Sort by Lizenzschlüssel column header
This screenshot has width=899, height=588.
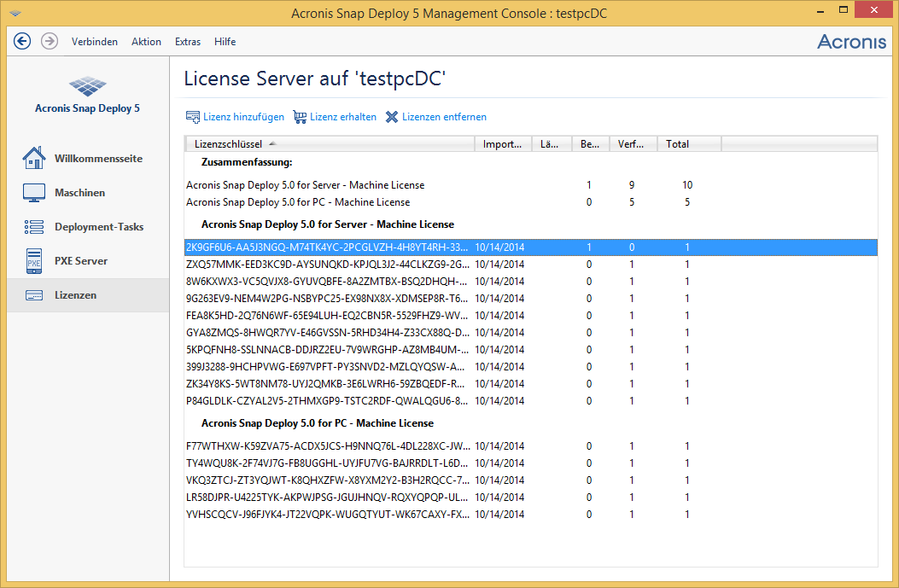[x=330, y=144]
